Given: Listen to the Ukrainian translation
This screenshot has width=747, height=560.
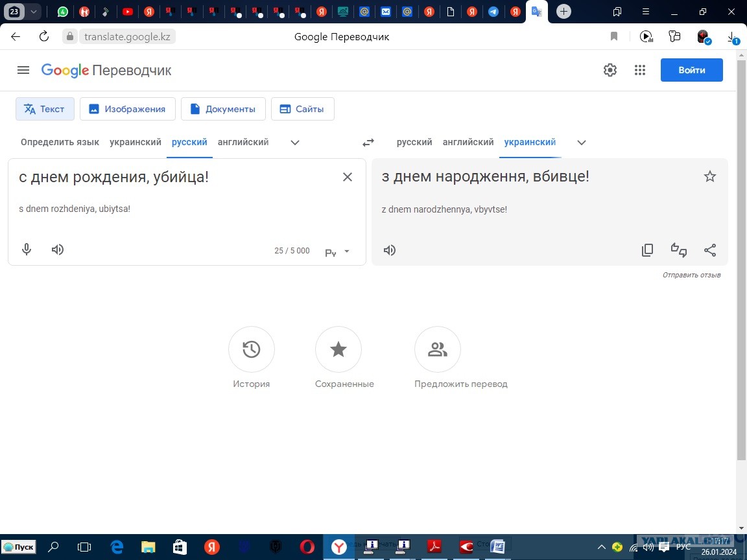Looking at the screenshot, I should [390, 250].
